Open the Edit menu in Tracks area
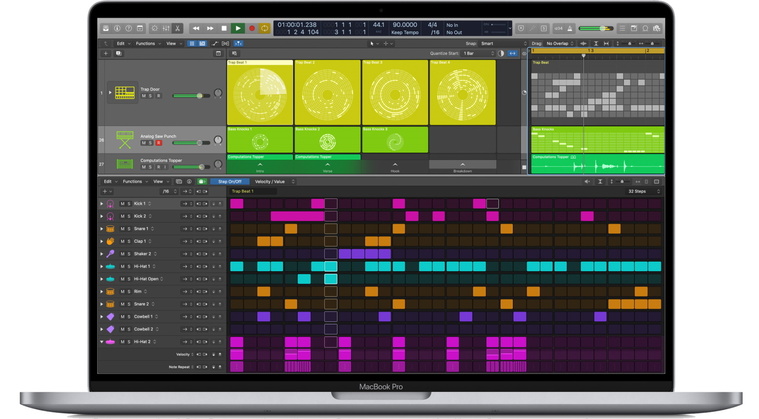The height and width of the screenshot is (419, 759). pos(122,44)
